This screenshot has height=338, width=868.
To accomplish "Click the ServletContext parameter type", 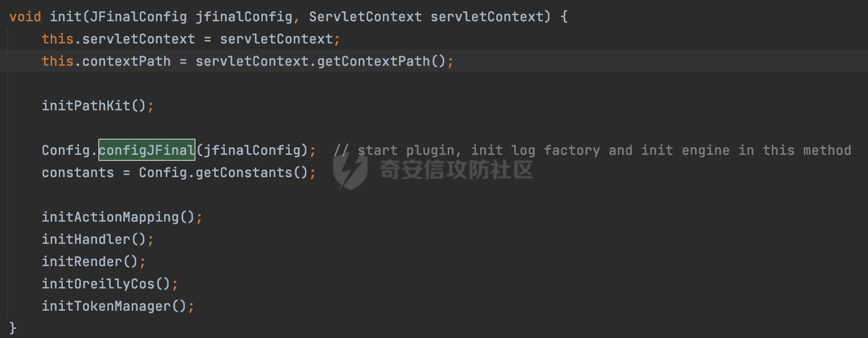I will click(x=365, y=17).
